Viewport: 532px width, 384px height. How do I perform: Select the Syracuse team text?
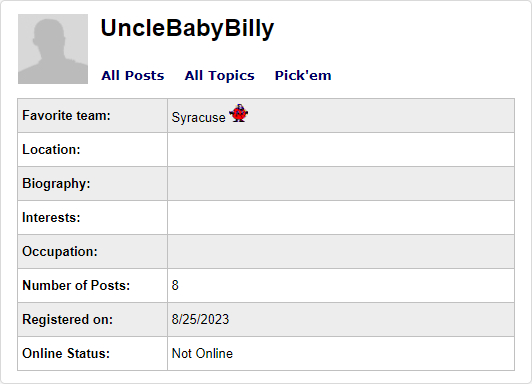pyautogui.click(x=198, y=117)
